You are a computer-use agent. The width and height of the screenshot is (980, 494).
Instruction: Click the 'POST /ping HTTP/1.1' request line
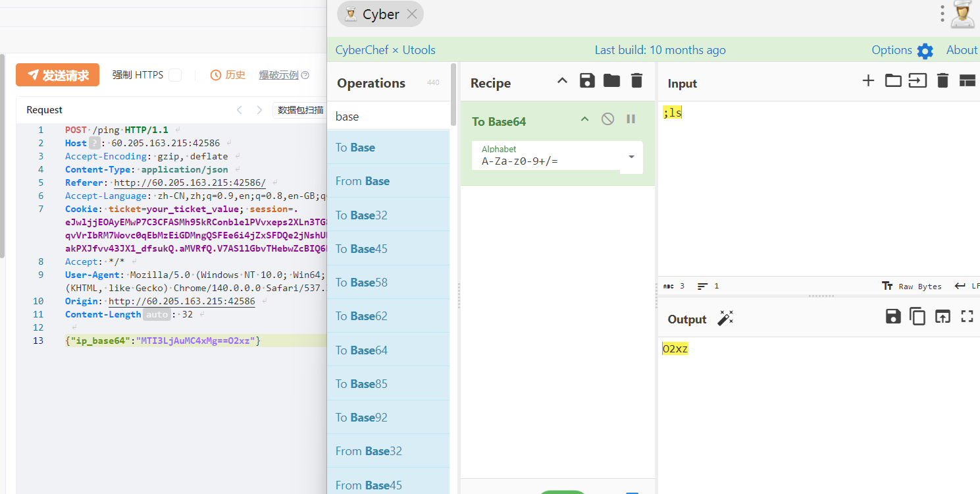point(116,130)
